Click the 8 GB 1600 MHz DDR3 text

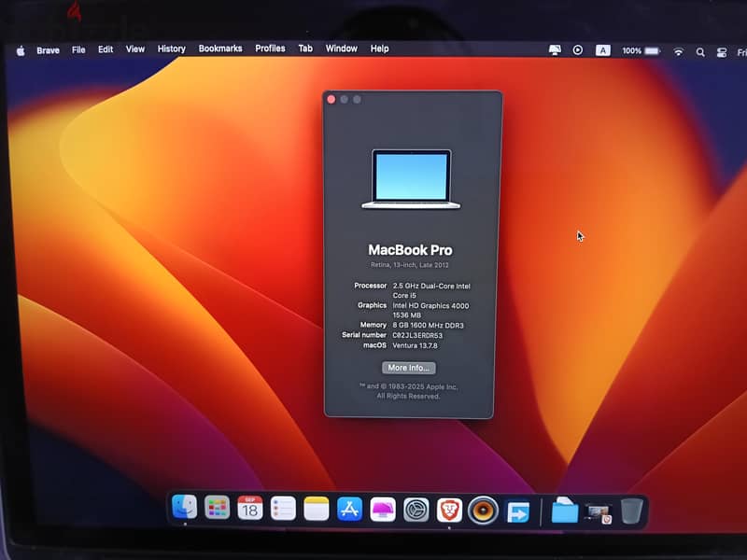coord(428,325)
